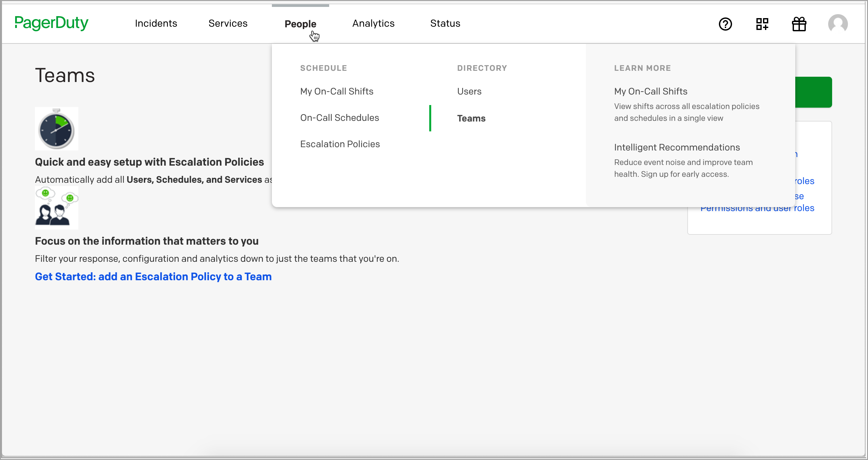868x460 pixels.
Task: Click the Focus on the information heading
Action: [x=146, y=241]
